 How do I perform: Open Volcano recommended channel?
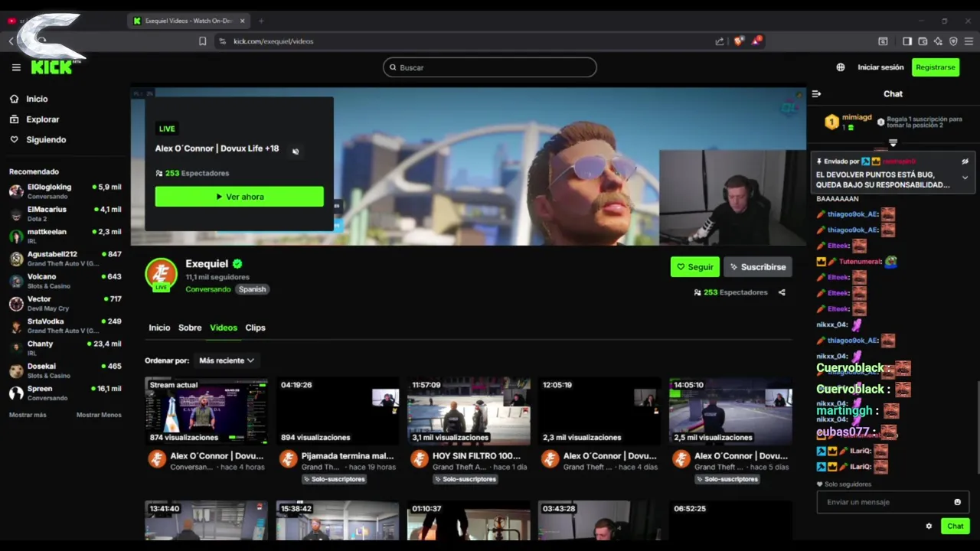click(x=65, y=281)
